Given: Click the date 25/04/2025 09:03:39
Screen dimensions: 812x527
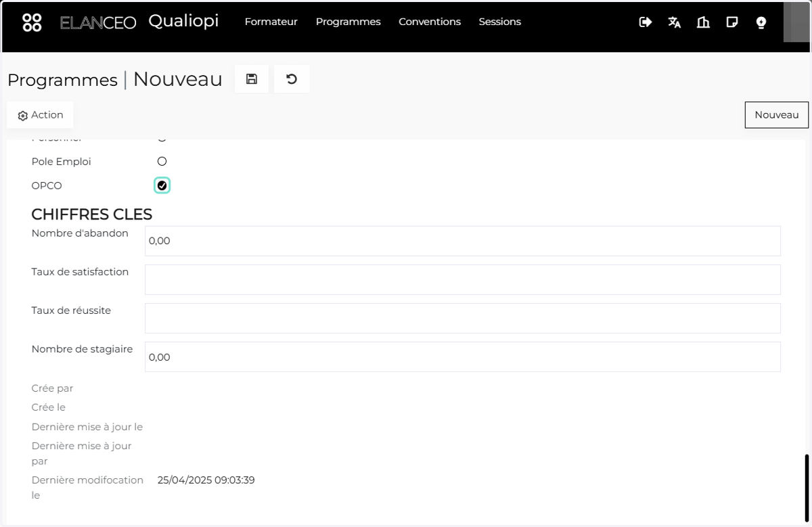Looking at the screenshot, I should [206, 480].
